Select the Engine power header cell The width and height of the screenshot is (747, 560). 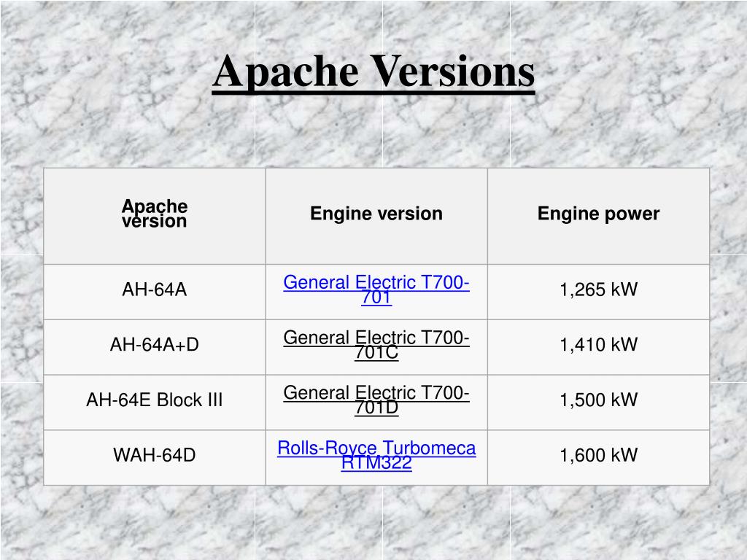click(x=598, y=216)
